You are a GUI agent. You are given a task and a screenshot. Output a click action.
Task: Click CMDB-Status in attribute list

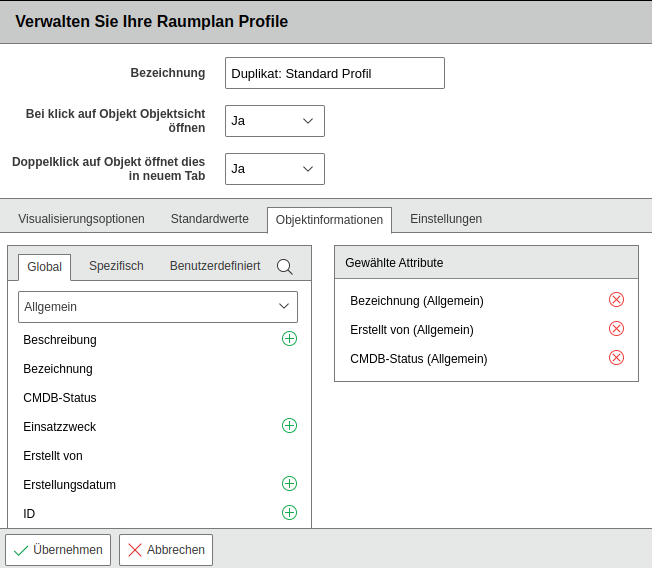[x=60, y=398]
